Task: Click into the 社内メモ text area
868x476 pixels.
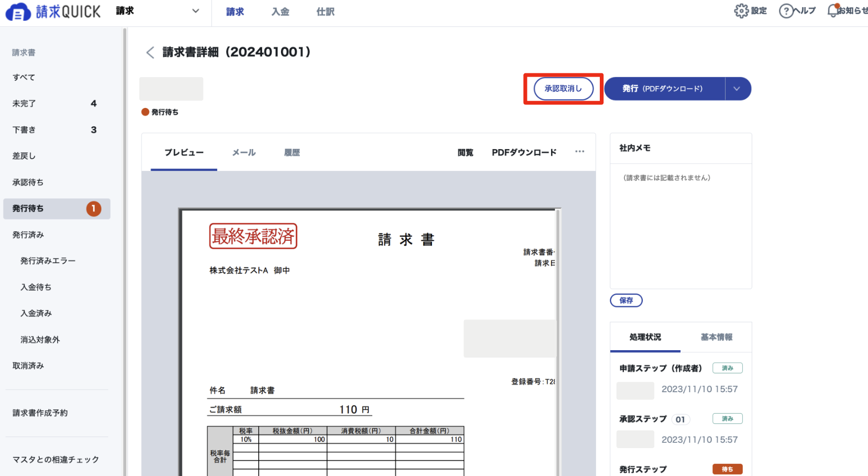Action: 681,226
